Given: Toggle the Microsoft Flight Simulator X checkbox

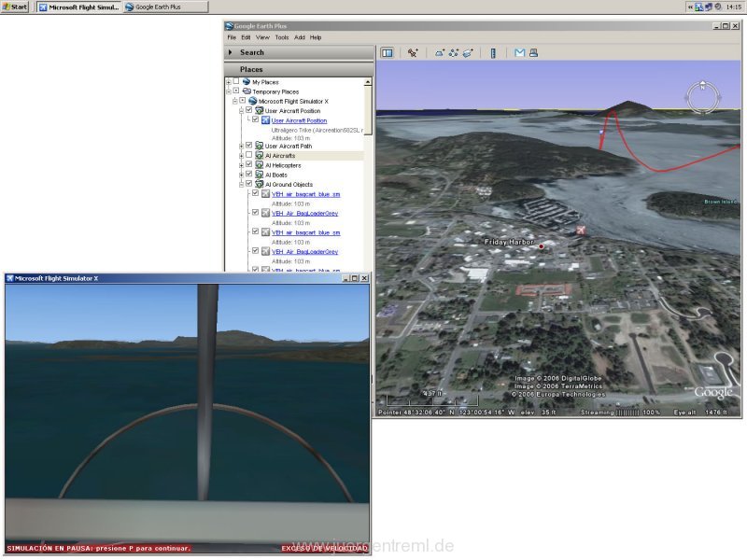Looking at the screenshot, I should pyautogui.click(x=243, y=101).
